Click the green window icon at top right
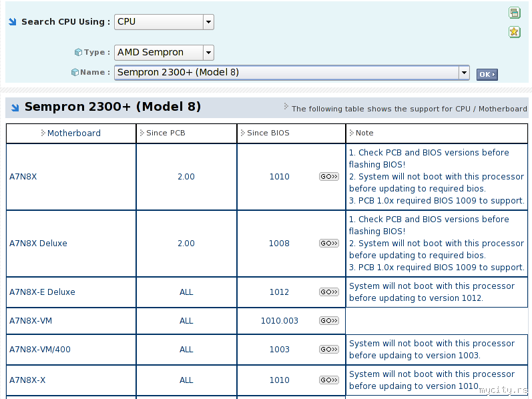Viewport: 532px width, 399px height. [515, 13]
